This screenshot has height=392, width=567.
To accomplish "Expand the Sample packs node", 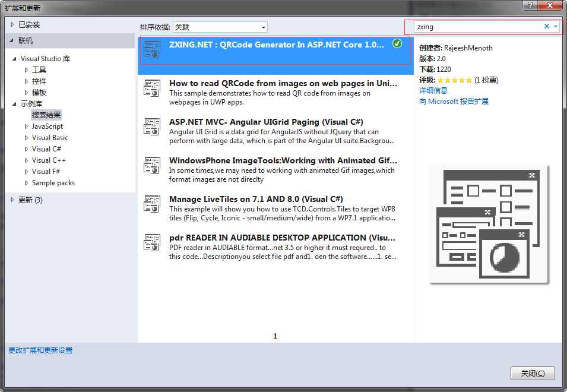I will (x=26, y=183).
